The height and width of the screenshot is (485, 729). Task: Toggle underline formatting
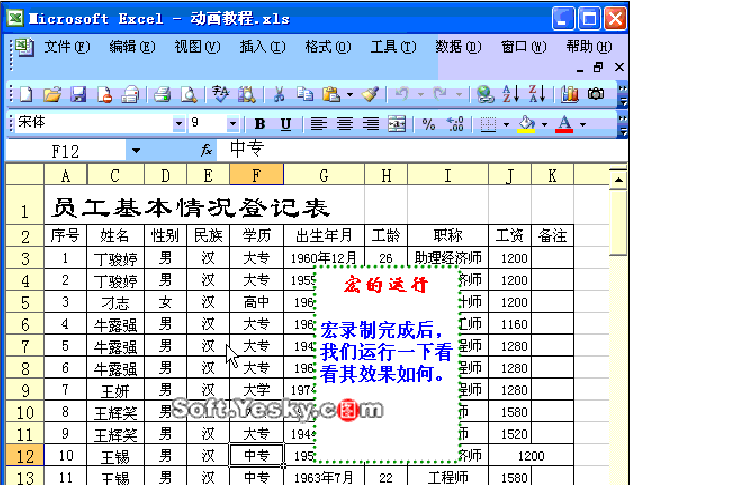coord(286,124)
